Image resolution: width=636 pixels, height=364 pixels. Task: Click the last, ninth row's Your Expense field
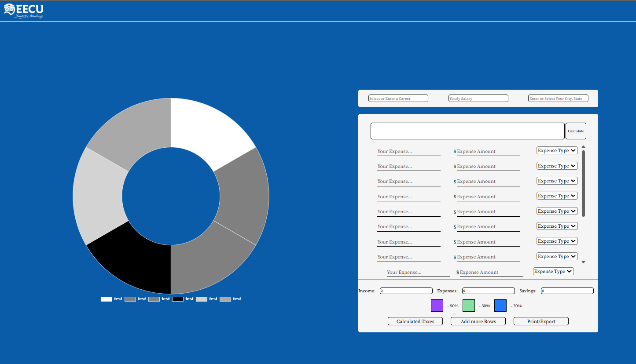click(x=419, y=272)
